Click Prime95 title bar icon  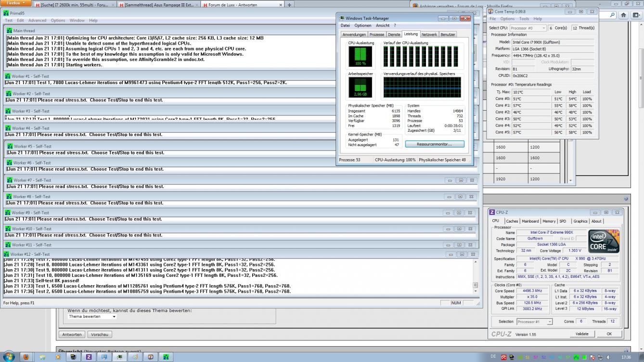tap(6, 13)
